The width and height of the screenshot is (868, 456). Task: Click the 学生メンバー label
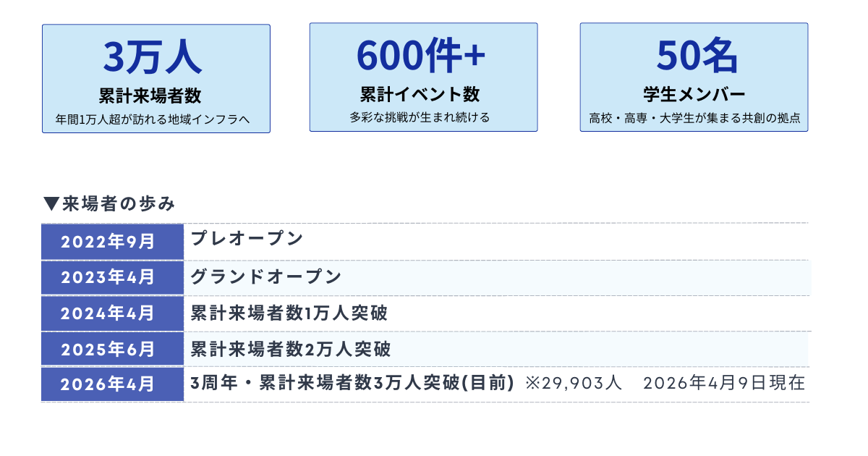click(x=694, y=94)
